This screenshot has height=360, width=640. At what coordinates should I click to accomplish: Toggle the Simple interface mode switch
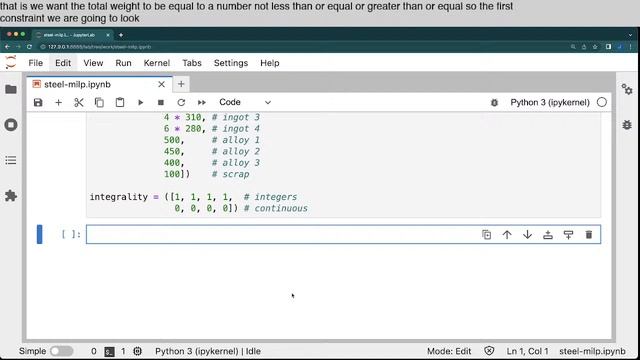pos(61,351)
